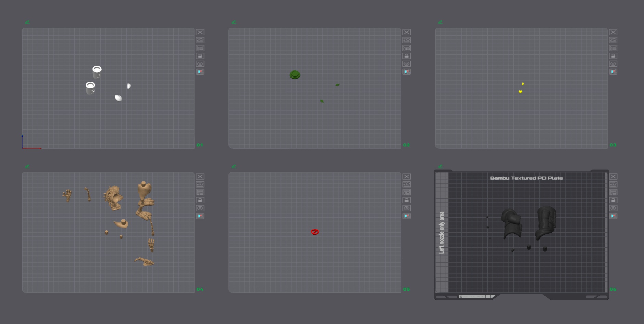644x324 pixels.
Task: Click the Bambu Textured PEI Plate label
Action: tap(527, 178)
